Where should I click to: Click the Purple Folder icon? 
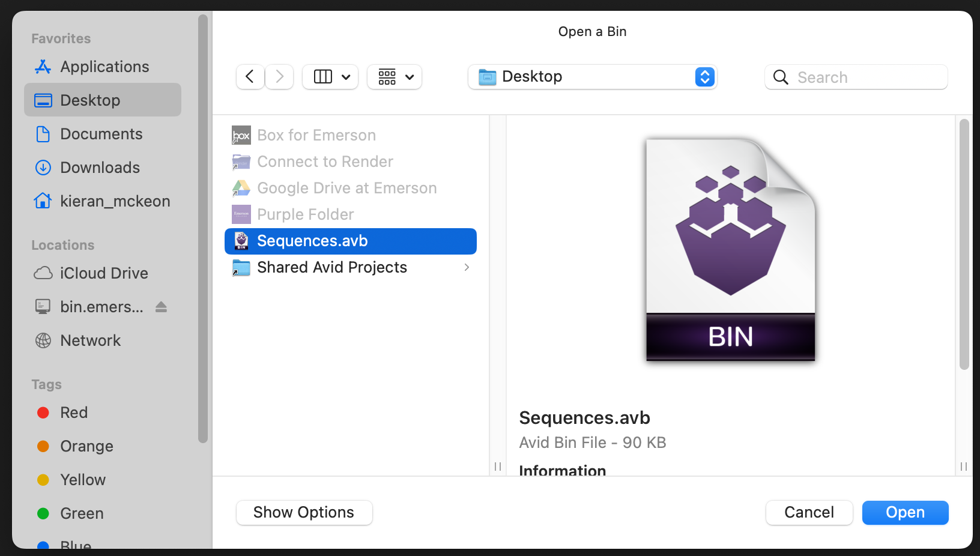click(241, 214)
